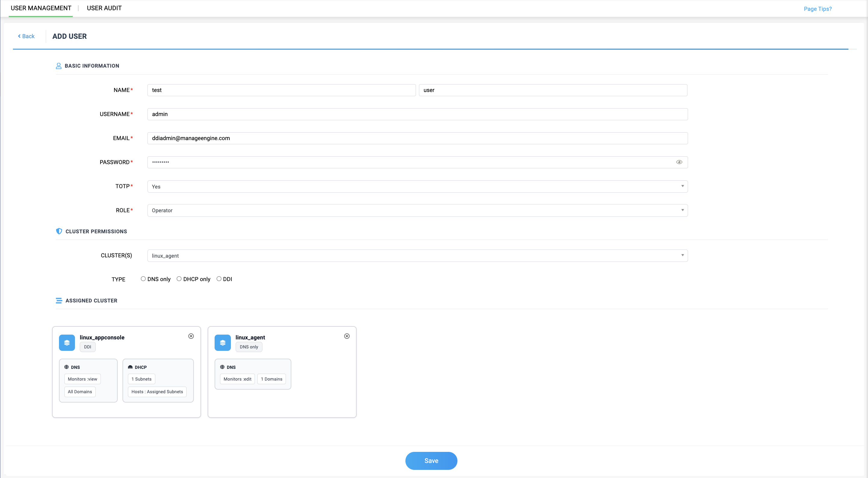Click the linux_appconsole cluster stack icon
The height and width of the screenshot is (478, 868).
coord(67,343)
